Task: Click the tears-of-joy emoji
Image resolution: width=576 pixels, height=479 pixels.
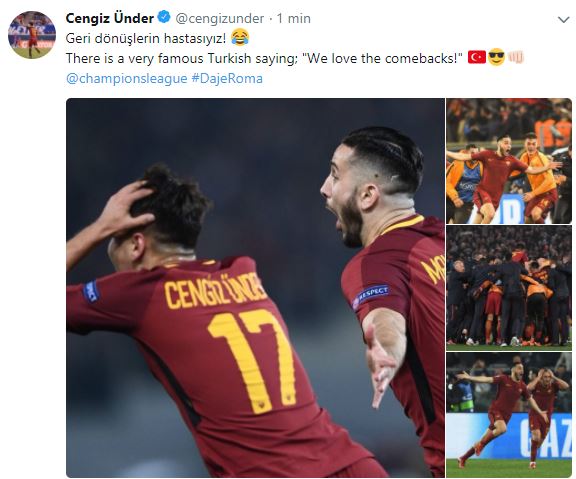Action: tap(240, 38)
